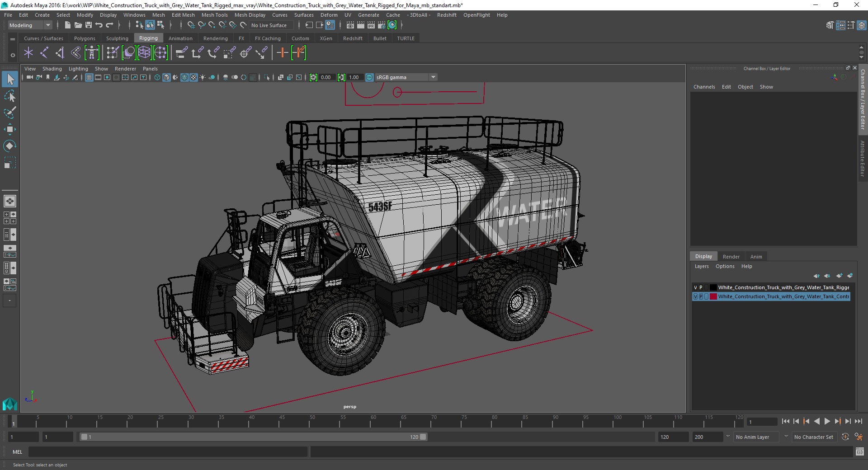Open Options menu in layer editor
This screenshot has width=868, height=470.
[x=725, y=266]
